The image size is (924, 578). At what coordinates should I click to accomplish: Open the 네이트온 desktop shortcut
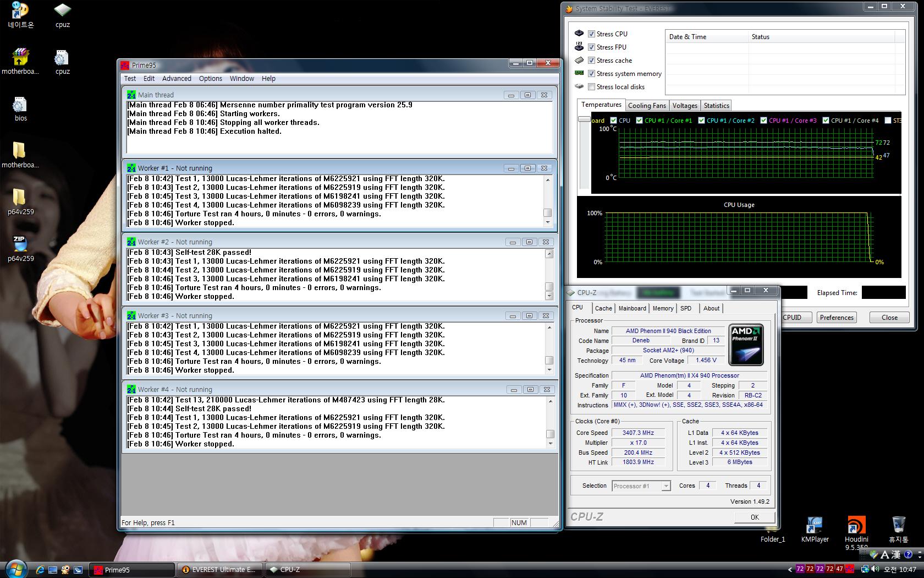(20, 14)
